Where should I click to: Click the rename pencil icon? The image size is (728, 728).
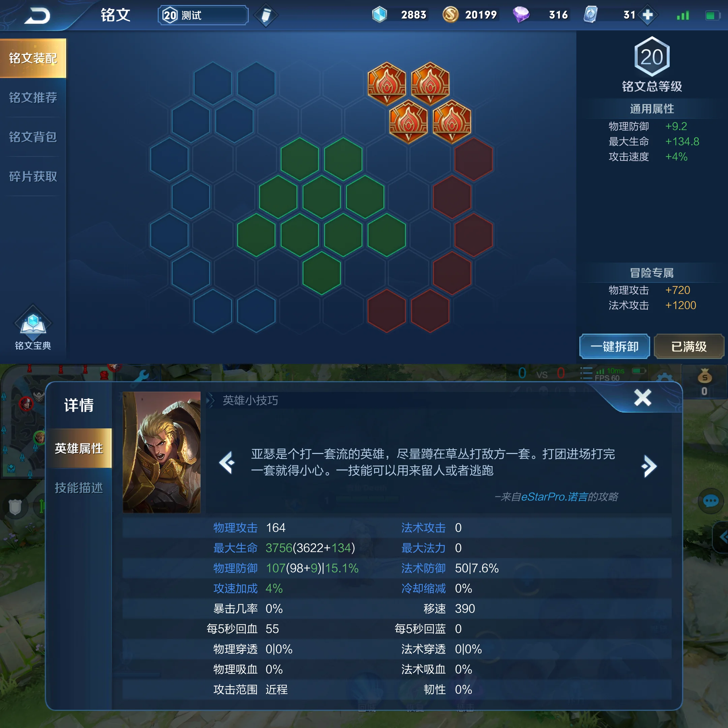tap(266, 15)
